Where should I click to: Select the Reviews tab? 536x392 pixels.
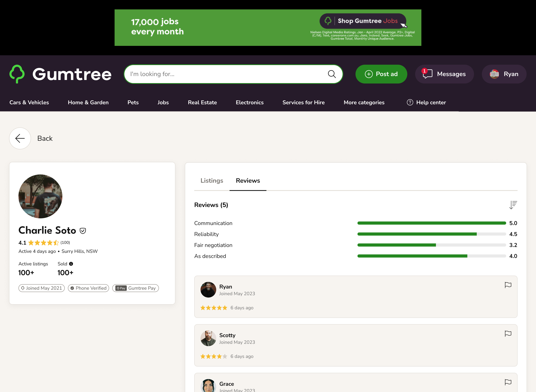click(248, 181)
